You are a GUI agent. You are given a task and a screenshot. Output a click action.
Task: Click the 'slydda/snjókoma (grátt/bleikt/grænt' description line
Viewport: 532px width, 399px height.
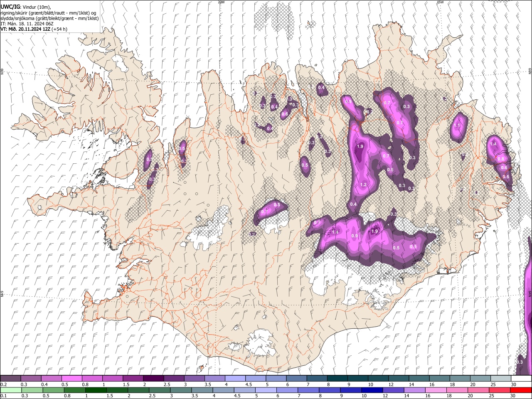[x=49, y=18]
